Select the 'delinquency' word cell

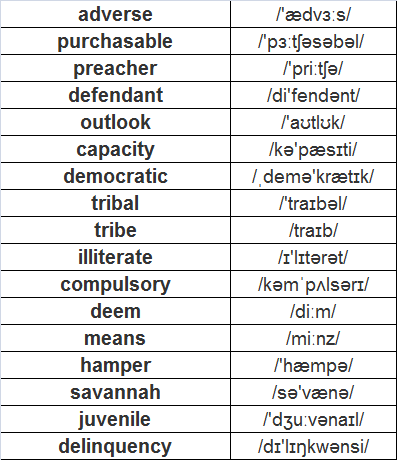click(115, 446)
